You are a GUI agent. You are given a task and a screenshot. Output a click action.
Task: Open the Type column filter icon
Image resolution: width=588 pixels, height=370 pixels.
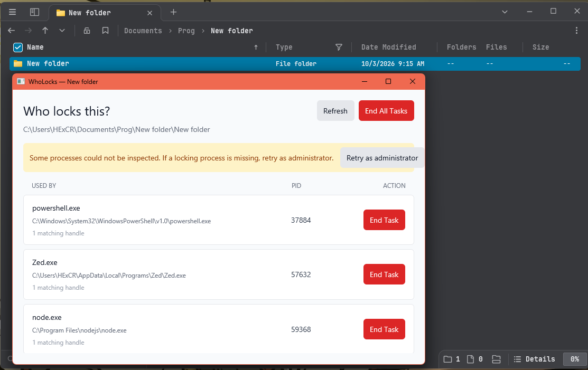[x=339, y=47]
